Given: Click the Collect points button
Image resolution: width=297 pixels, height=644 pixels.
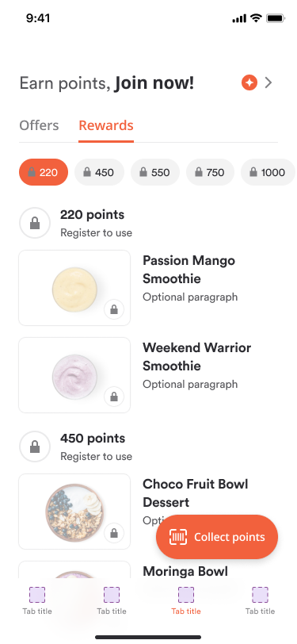Looking at the screenshot, I should [217, 537].
